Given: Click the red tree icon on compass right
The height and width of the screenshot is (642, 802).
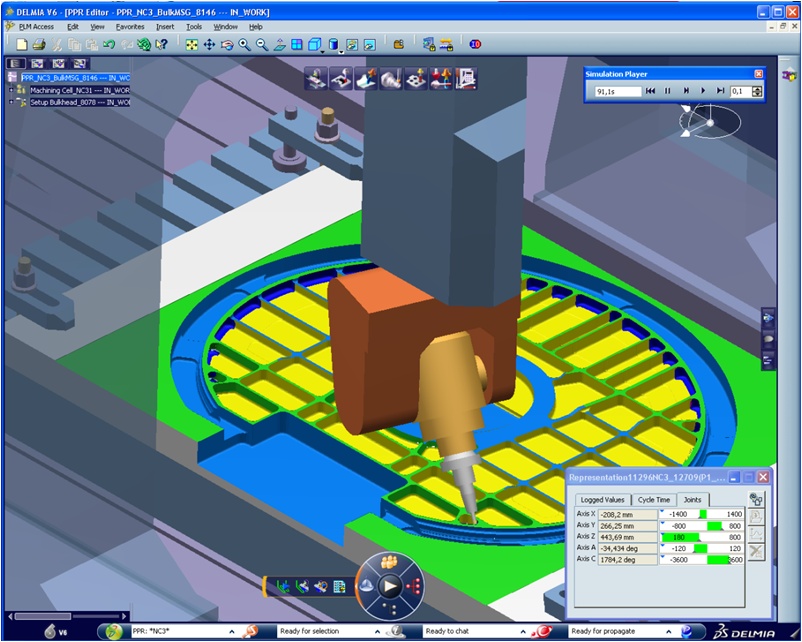Looking at the screenshot, I should (x=413, y=586).
